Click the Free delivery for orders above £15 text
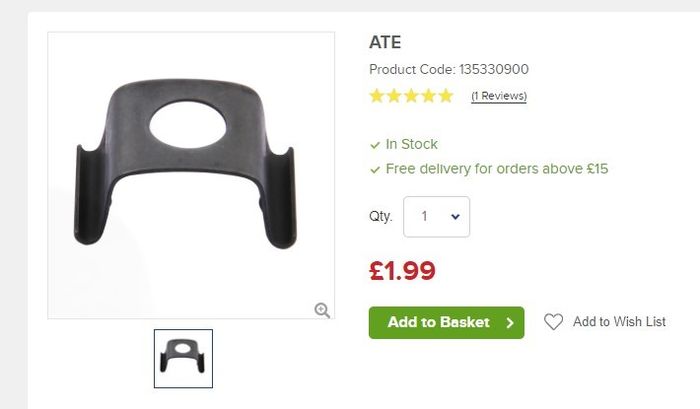 pyautogui.click(x=497, y=169)
